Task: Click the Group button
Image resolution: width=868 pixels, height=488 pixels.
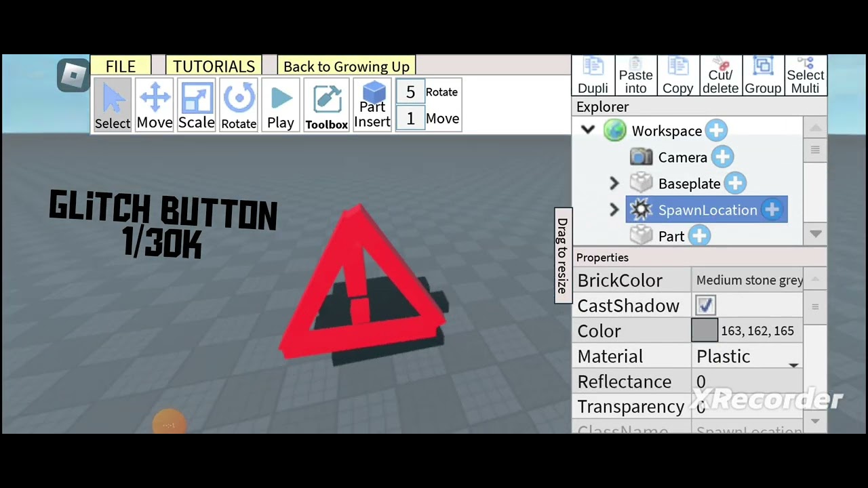Action: (x=763, y=75)
